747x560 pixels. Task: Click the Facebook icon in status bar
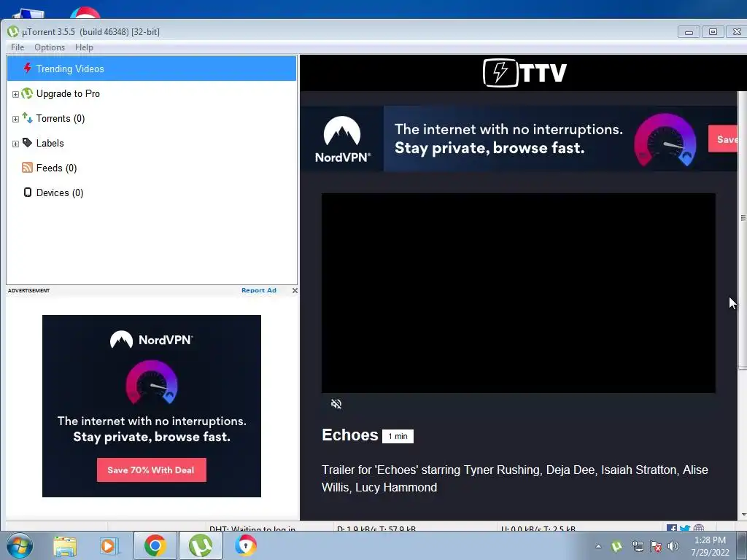click(672, 528)
